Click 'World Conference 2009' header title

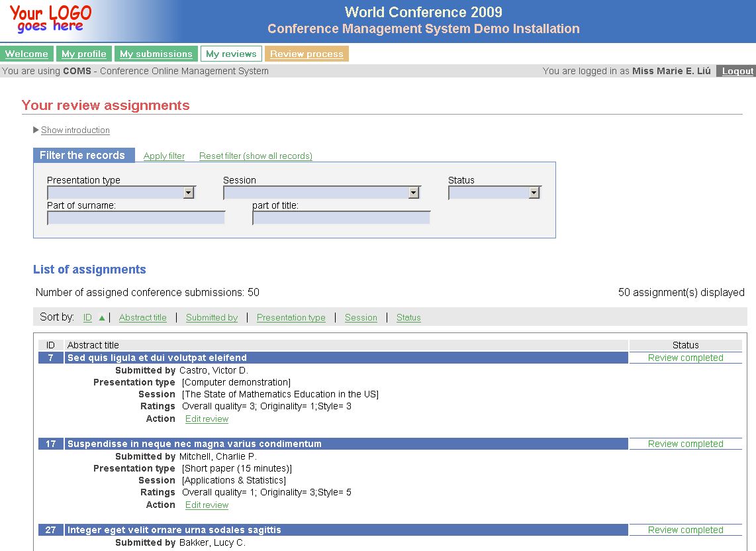click(423, 12)
